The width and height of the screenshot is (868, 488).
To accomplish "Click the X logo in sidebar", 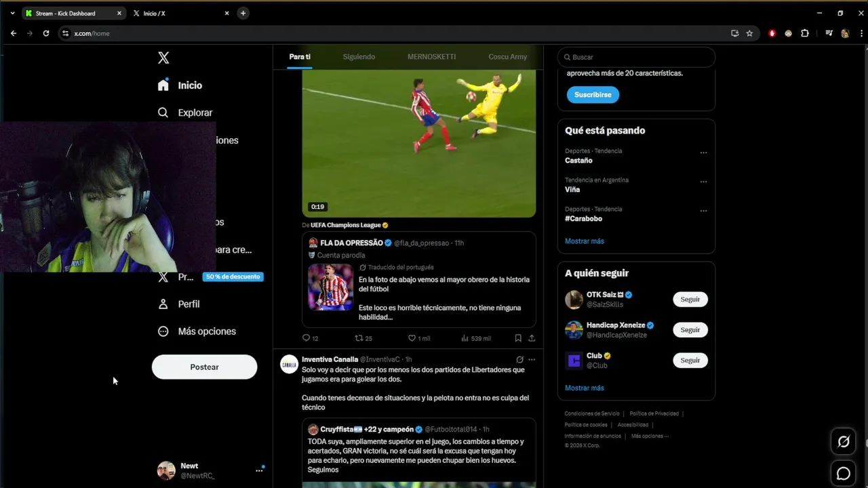I will [163, 58].
